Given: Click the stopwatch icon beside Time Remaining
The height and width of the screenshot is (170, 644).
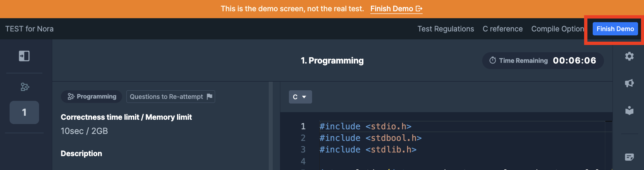Looking at the screenshot, I should (x=493, y=61).
